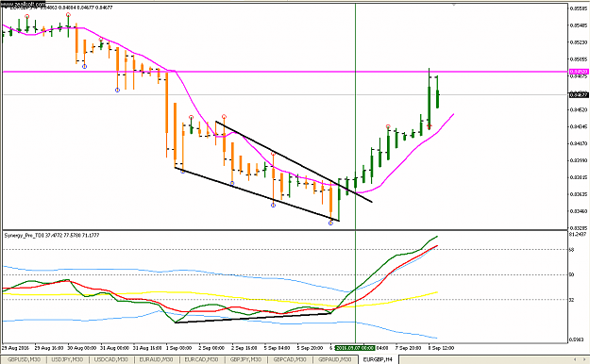The width and height of the screenshot is (590, 364).
Task: Click the left chart-tabs scroll arrow
Action: 575,359
